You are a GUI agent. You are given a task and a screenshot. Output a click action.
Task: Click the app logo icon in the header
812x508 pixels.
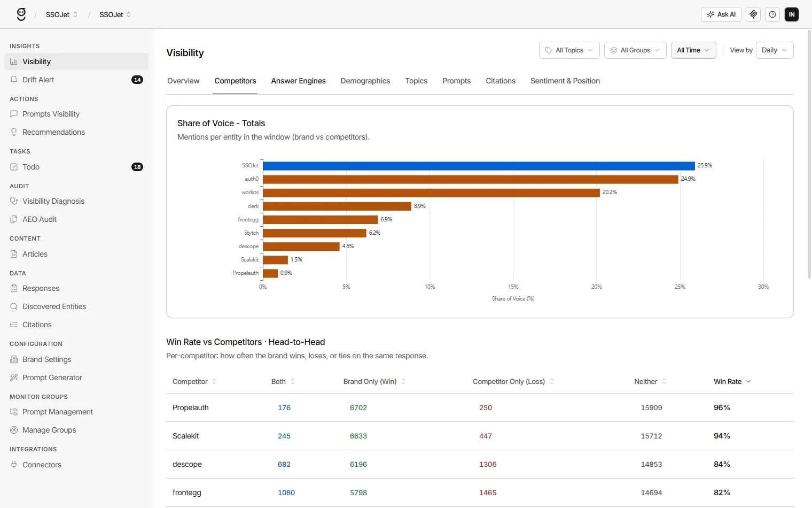coord(21,14)
